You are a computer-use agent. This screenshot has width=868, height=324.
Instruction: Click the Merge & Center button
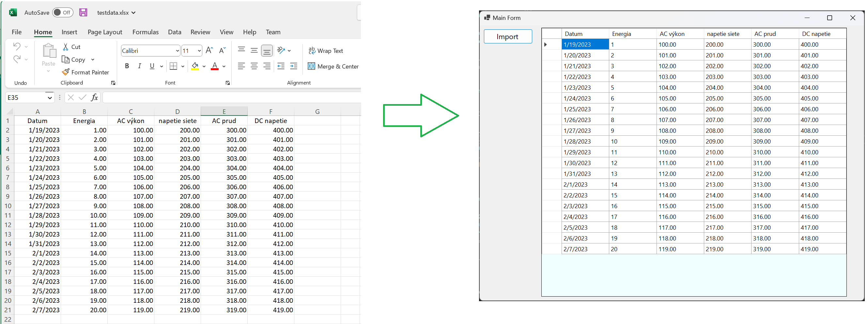point(333,66)
